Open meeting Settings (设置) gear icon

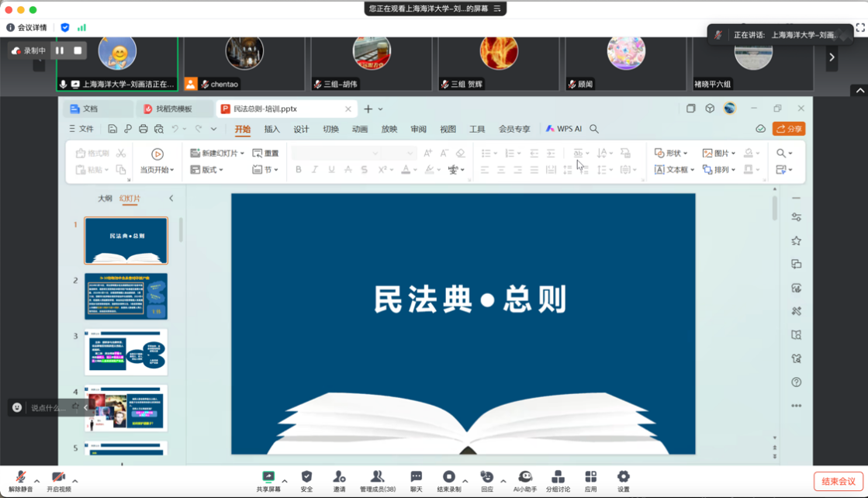(x=624, y=477)
